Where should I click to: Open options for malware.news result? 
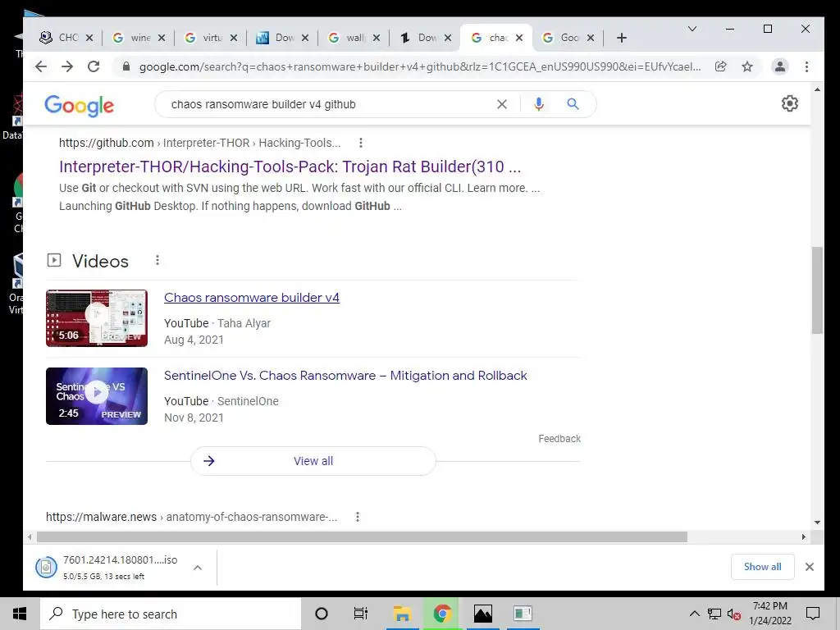pyautogui.click(x=358, y=517)
